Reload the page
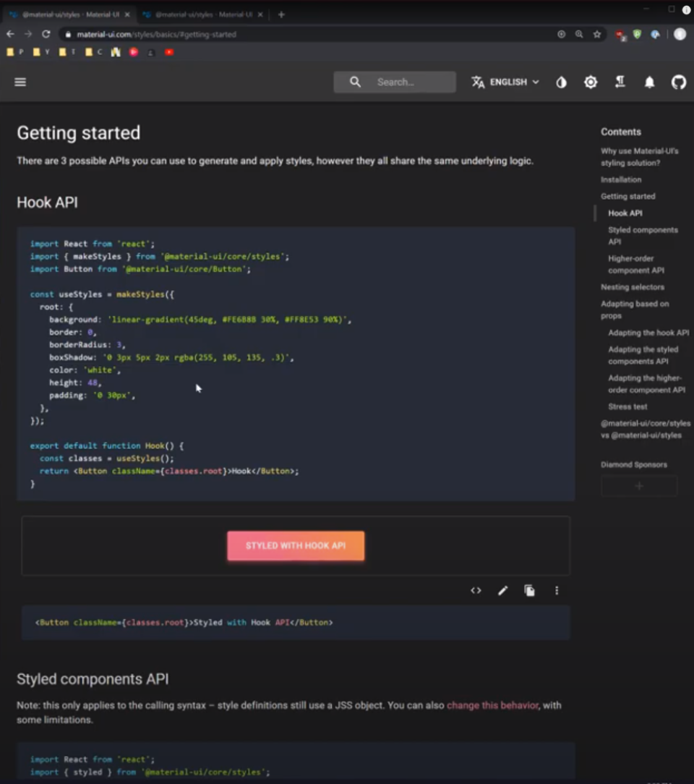Screen dimensions: 694x784 pyautogui.click(x=46, y=34)
